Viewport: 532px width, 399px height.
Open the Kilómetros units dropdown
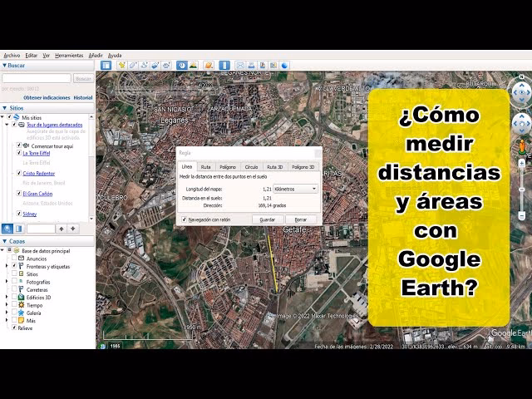[296, 189]
